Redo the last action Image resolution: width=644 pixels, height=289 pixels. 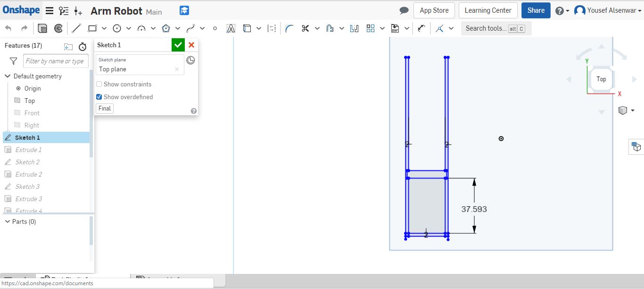pyautogui.click(x=25, y=28)
